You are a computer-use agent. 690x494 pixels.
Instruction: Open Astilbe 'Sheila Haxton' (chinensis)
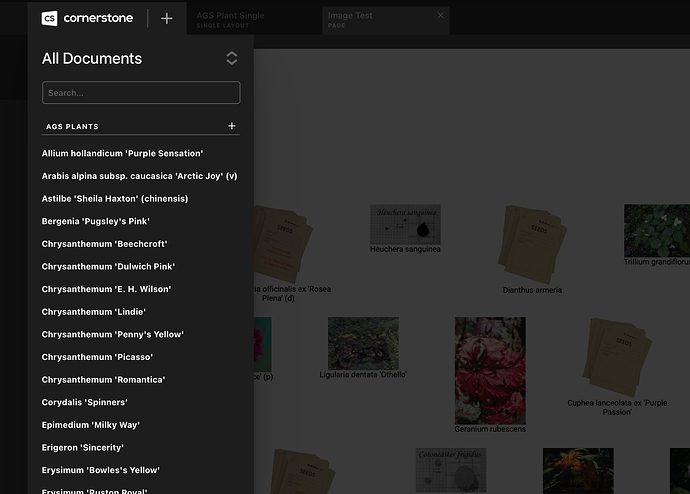(115, 198)
